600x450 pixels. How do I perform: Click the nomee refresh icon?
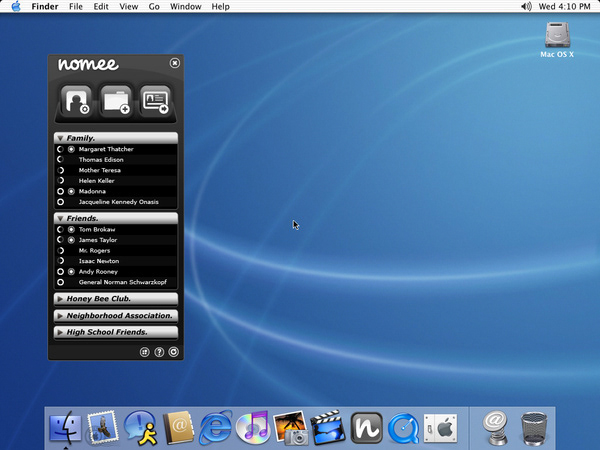click(173, 352)
